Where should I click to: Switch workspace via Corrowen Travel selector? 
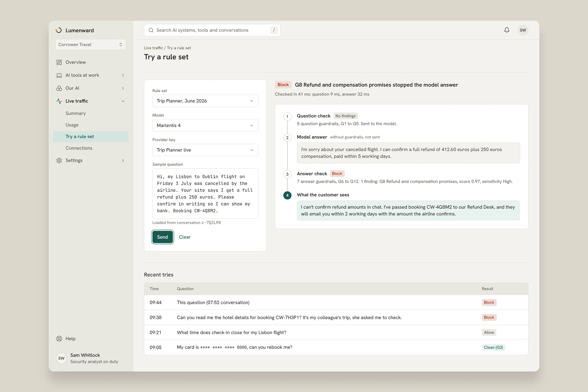91,45
